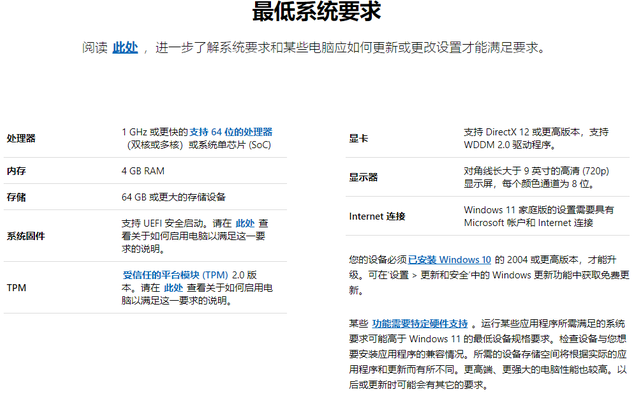Click the 存储 row label

tap(16, 197)
